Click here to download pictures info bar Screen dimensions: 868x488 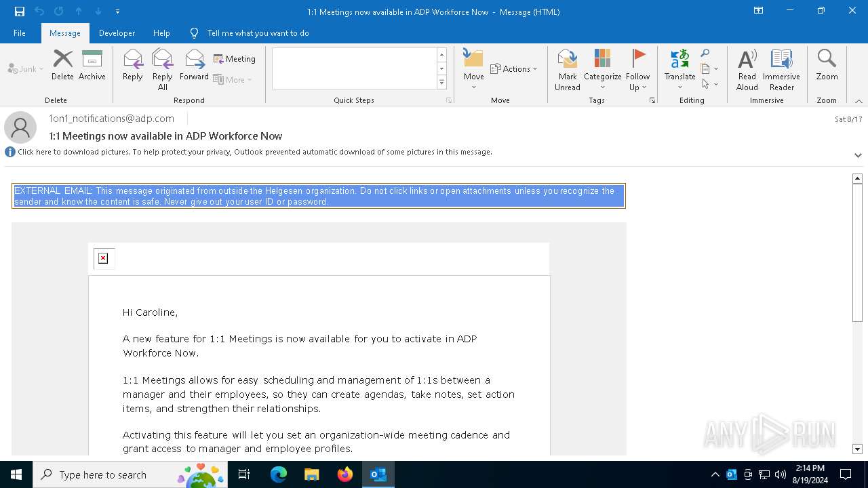(x=255, y=152)
